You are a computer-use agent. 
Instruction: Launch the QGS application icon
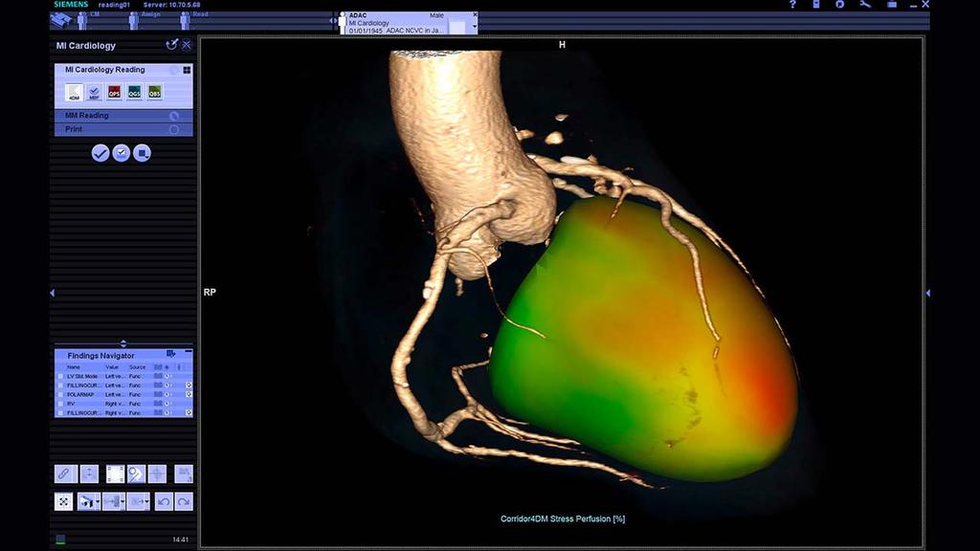pyautogui.click(x=133, y=92)
